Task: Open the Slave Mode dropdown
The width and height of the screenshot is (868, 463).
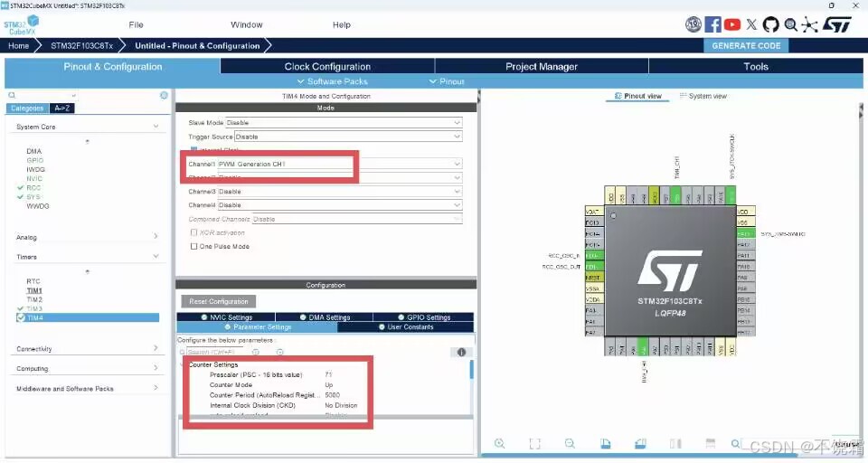Action: pos(344,122)
